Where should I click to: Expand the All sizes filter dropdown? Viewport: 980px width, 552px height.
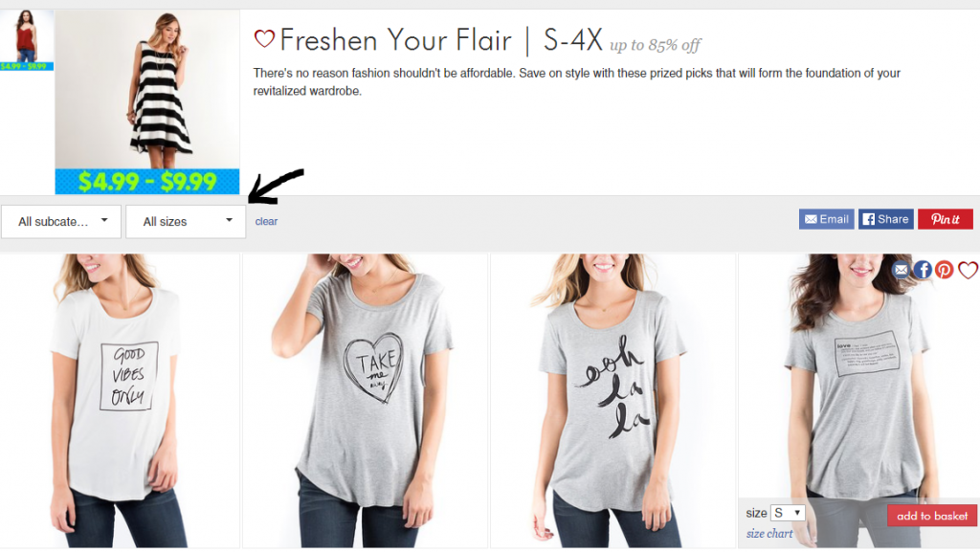186,222
